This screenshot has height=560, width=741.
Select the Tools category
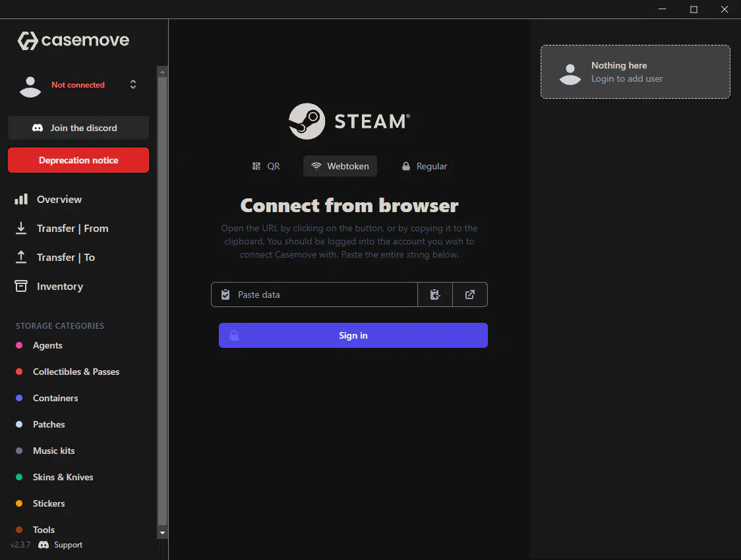click(x=44, y=530)
